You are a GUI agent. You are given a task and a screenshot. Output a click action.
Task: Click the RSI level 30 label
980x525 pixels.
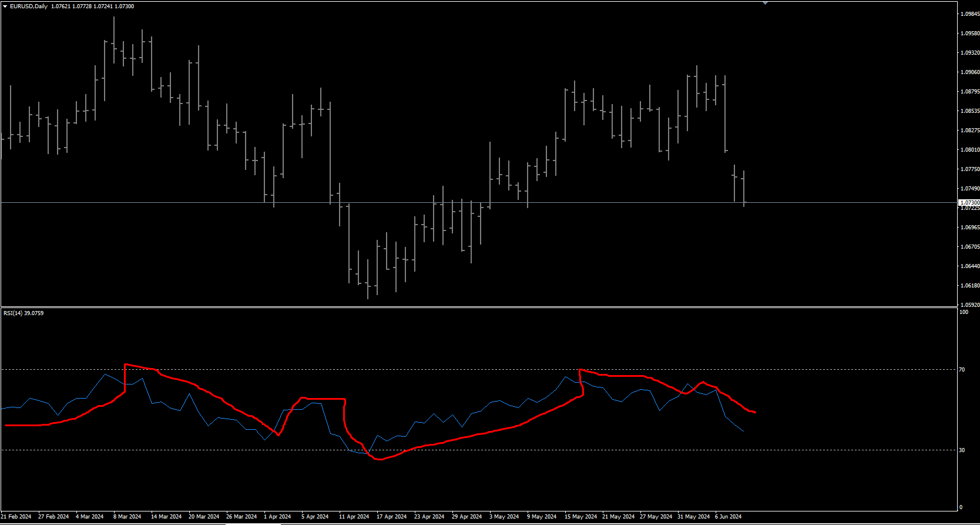[x=962, y=450]
